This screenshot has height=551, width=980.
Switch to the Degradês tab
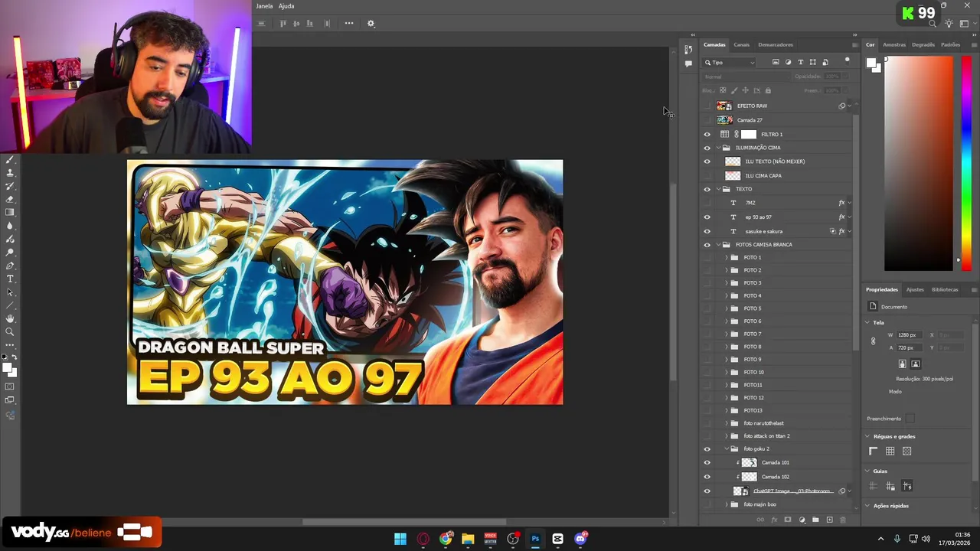click(x=923, y=44)
